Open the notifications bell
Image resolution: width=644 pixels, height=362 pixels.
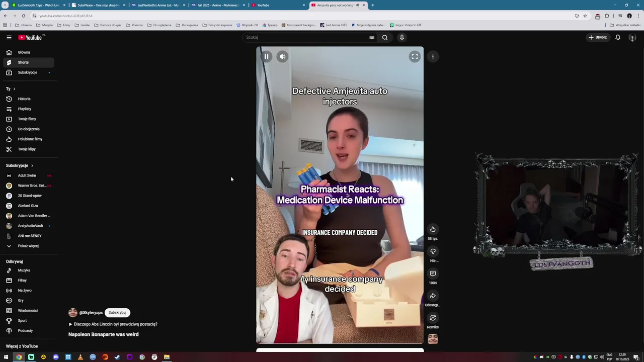[618, 37]
